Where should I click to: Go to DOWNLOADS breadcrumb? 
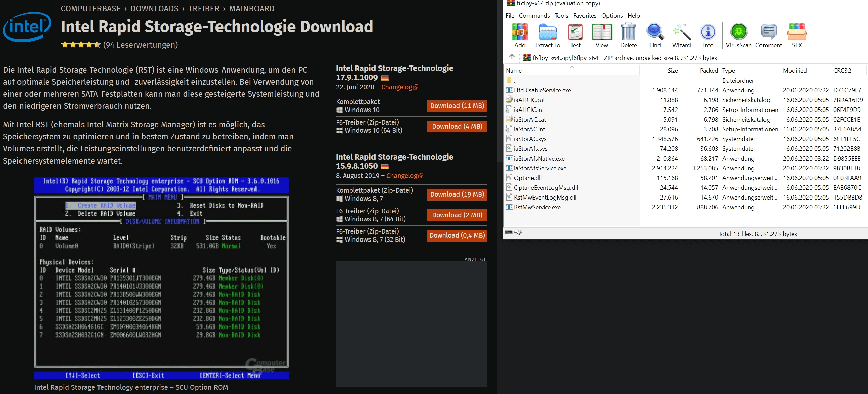coord(154,9)
